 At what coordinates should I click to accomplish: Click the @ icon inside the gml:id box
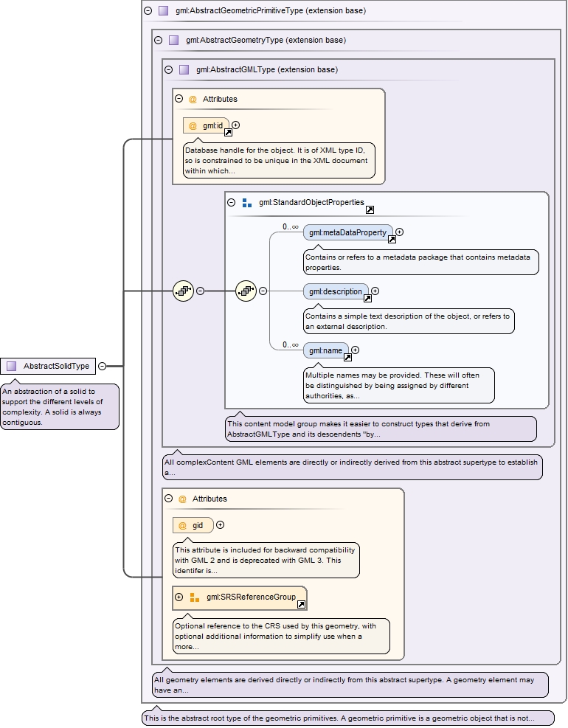[193, 126]
